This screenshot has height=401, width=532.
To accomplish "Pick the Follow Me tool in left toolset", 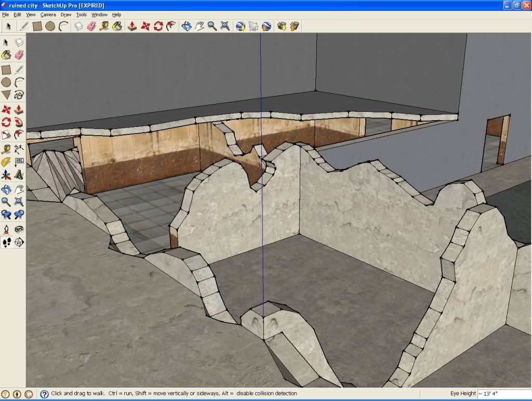I will coord(19,122).
